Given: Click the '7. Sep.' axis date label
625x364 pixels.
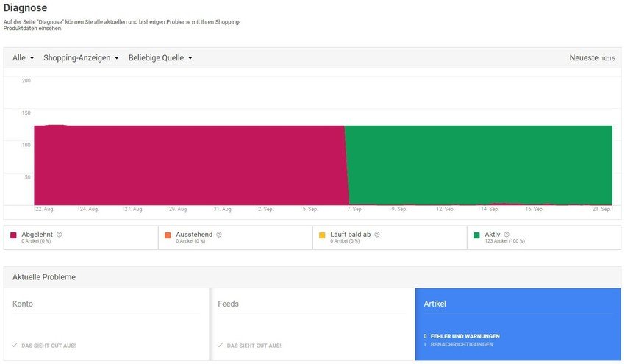Looking at the screenshot, I should pos(354,209).
